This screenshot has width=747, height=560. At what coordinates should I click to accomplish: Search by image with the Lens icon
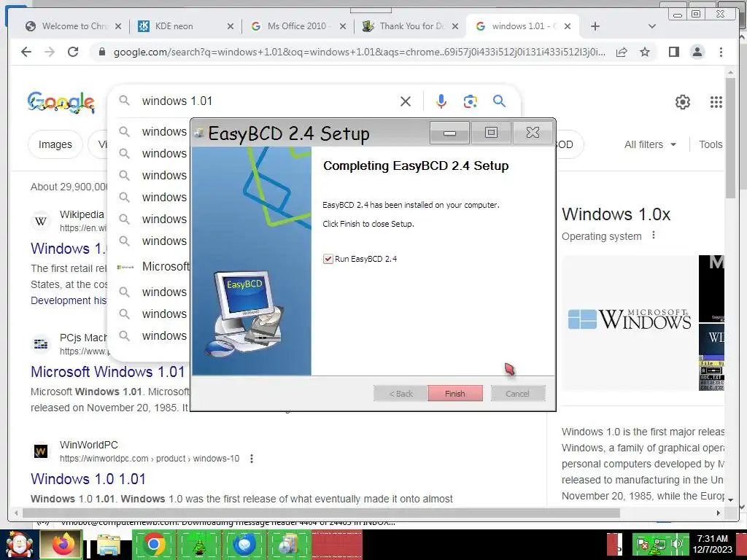471,101
